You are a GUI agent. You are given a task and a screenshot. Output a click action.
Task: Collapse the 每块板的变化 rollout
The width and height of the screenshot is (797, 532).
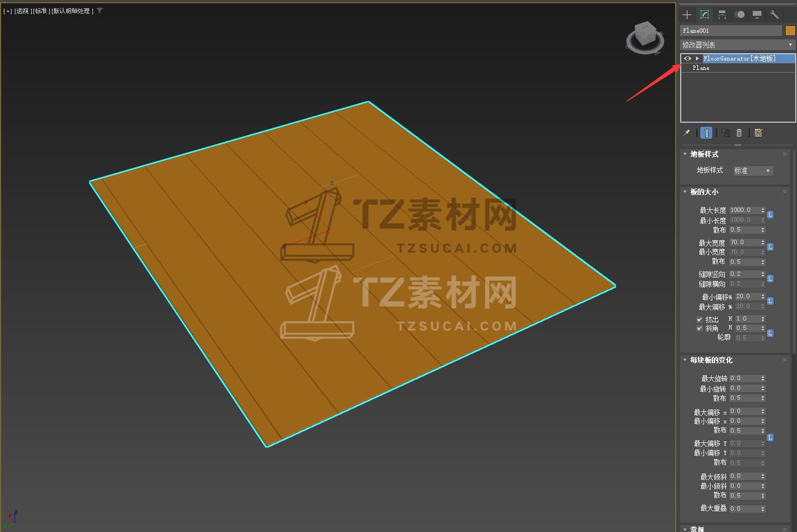(685, 360)
